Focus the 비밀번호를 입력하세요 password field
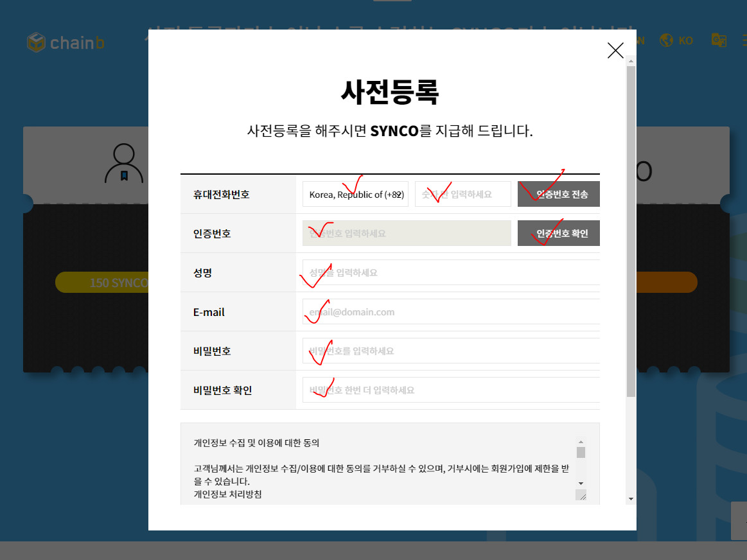This screenshot has width=747, height=560. pyautogui.click(x=451, y=351)
